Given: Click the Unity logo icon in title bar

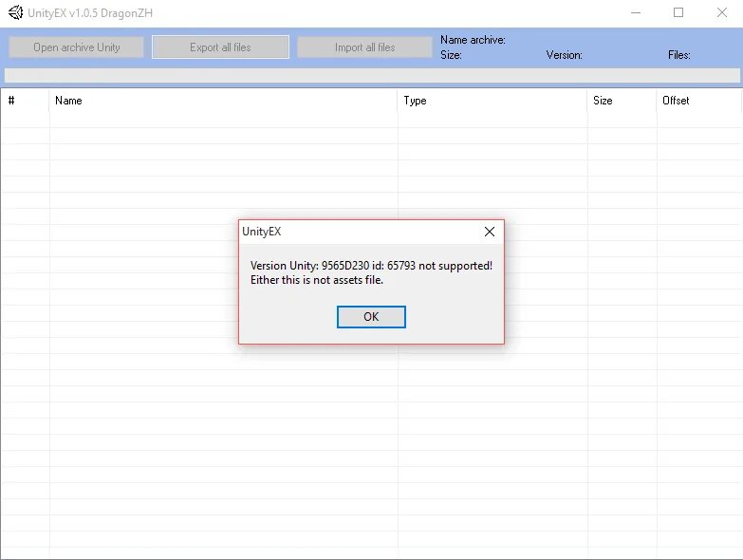Looking at the screenshot, I should (15, 12).
